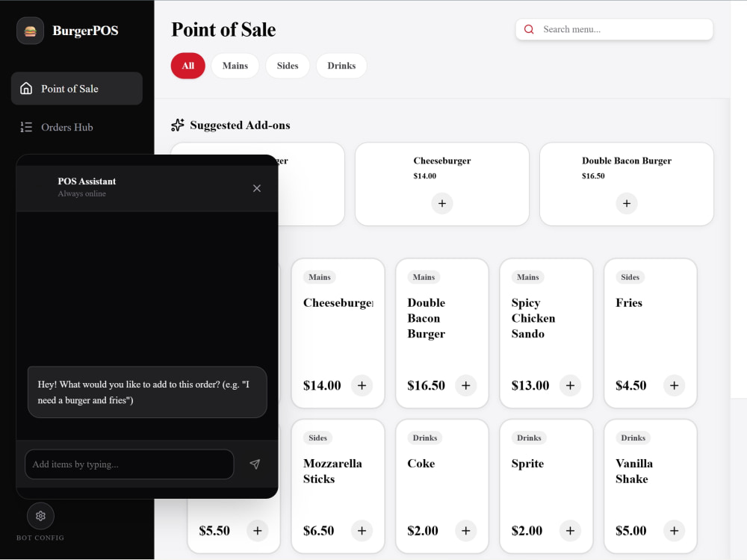Open Point of Sale in sidebar
Image resolution: width=747 pixels, height=560 pixels.
pyautogui.click(x=77, y=89)
